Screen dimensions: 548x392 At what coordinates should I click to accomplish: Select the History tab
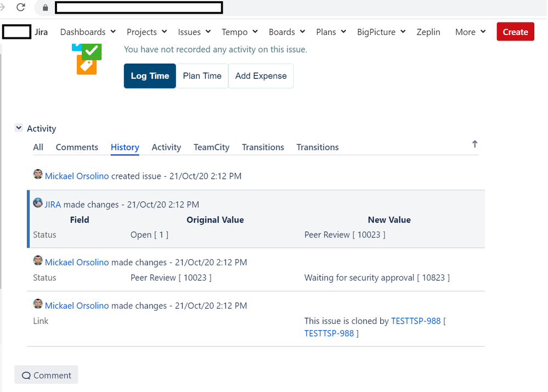pos(125,147)
